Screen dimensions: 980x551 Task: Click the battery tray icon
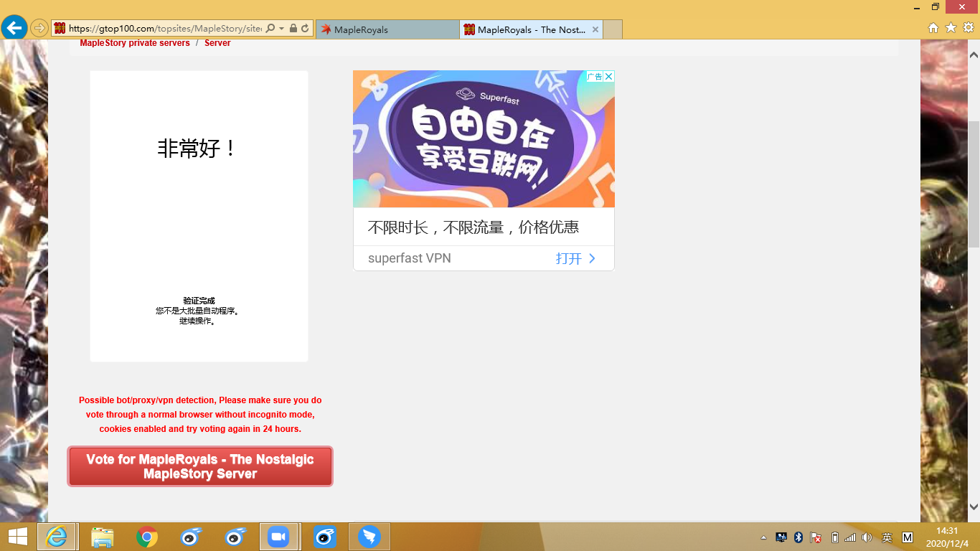(834, 537)
